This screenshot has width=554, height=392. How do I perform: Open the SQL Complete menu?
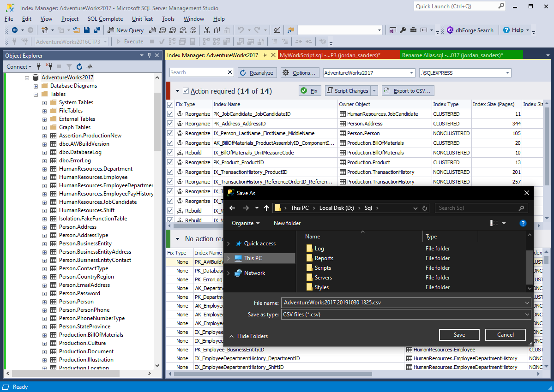[105, 19]
